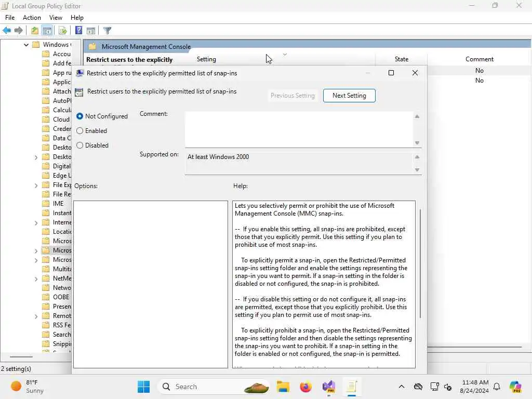Expand the File Explorer tree node

(36, 185)
